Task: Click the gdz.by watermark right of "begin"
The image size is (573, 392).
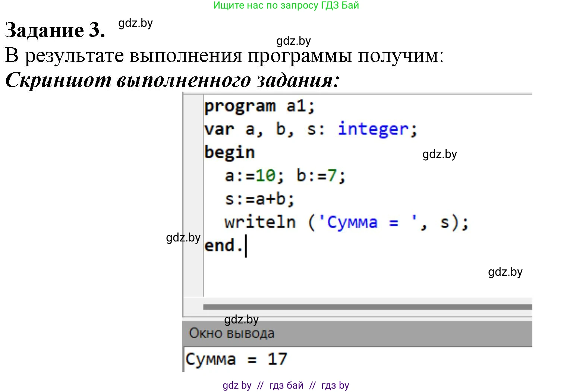Action: pyautogui.click(x=440, y=154)
